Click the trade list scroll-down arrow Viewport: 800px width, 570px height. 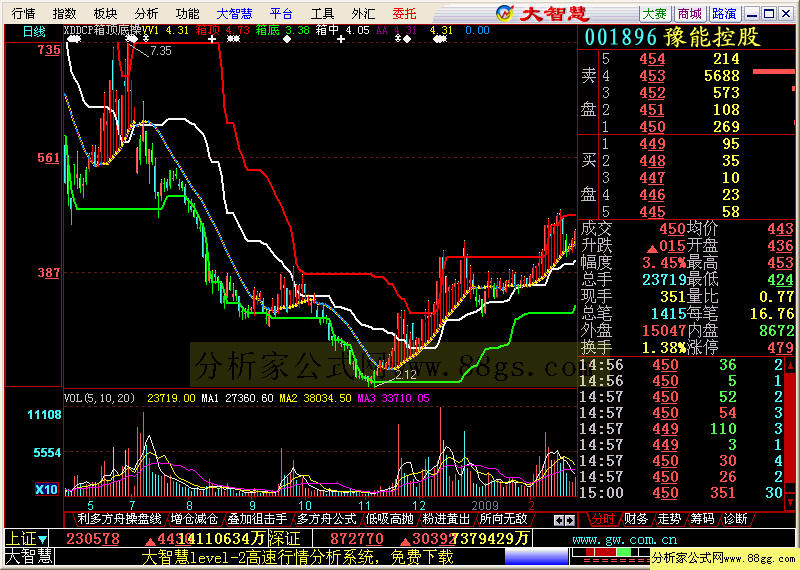pos(790,501)
